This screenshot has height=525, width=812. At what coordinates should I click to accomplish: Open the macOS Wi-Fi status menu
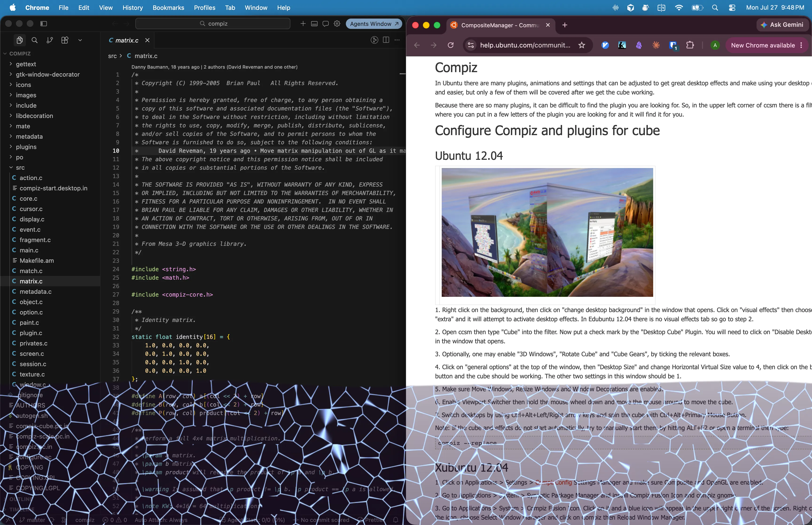[679, 8]
